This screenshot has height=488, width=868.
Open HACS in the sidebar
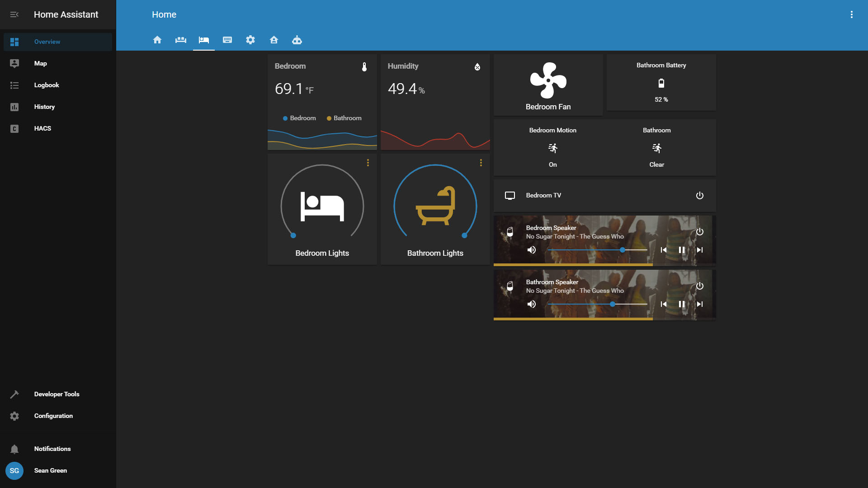[x=58, y=128]
